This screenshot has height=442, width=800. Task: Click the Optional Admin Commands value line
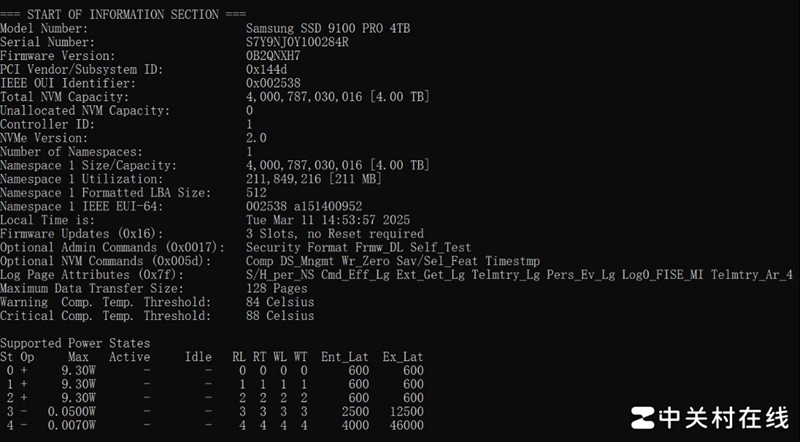[x=359, y=247]
